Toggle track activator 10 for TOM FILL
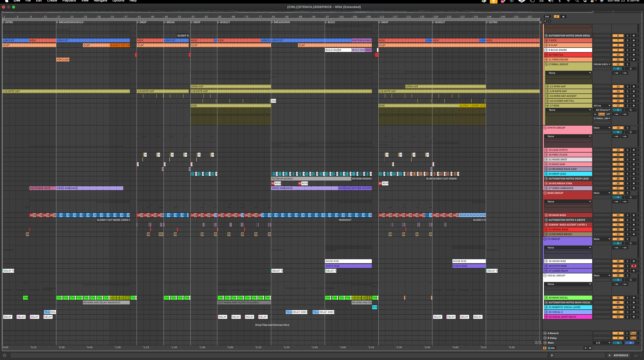644x360 pixels. (x=618, y=55)
